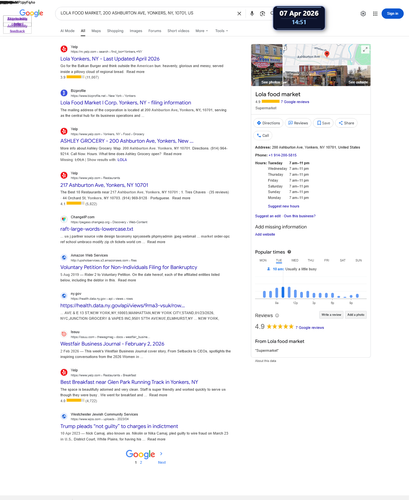414x500 pixels.
Task: Switch to AI Mode tab
Action: pyautogui.click(x=67, y=31)
